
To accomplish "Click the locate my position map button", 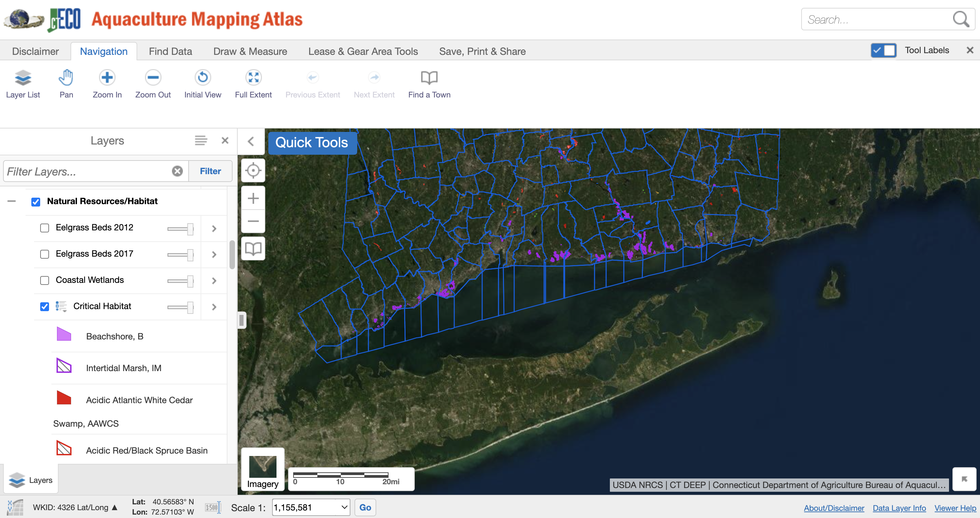I will [x=253, y=170].
